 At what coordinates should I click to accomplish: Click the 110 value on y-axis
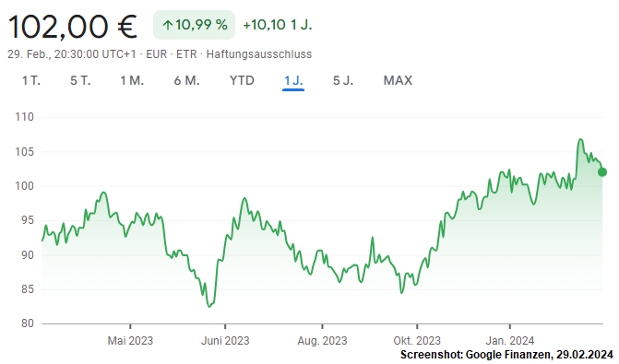(x=25, y=117)
